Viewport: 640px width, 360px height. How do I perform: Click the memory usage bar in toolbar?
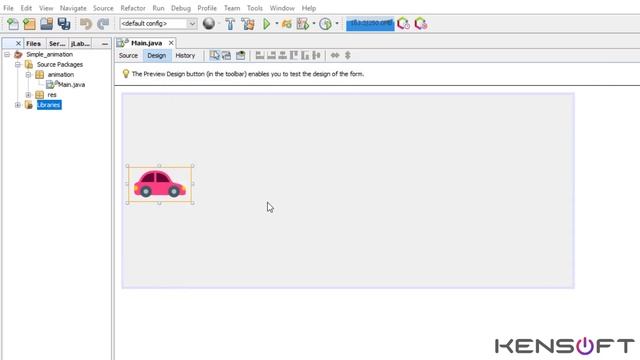pos(370,24)
